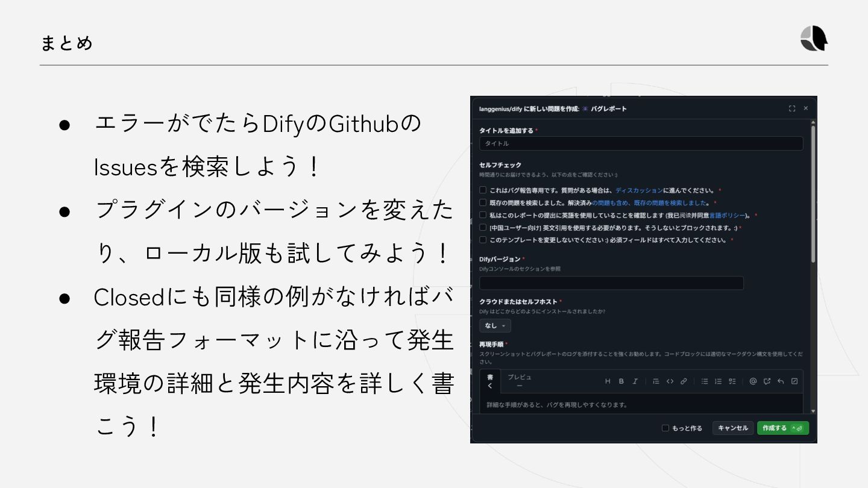The image size is (868, 488).
Task: Close the new issue dialog
Action: [806, 108]
